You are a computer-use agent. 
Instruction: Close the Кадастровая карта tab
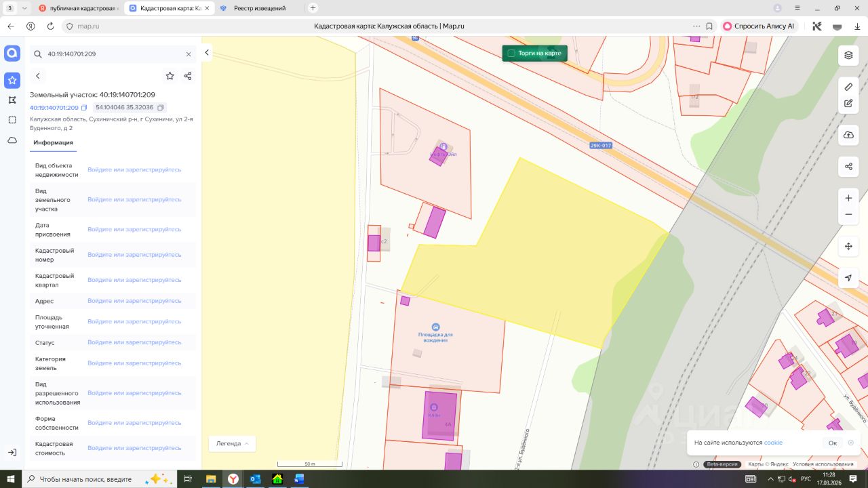click(x=207, y=8)
